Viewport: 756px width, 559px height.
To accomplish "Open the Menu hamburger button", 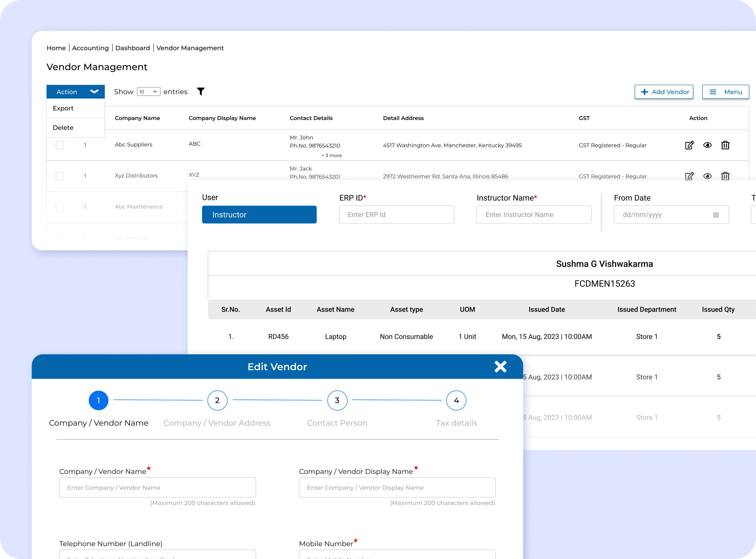I will 725,92.
